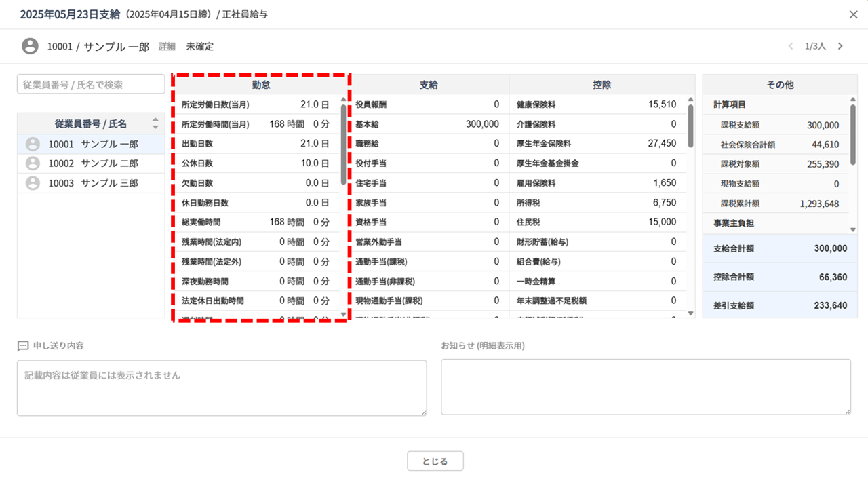868x481 pixels.
Task: Click the 総実働時間 row label
Action: (201, 222)
